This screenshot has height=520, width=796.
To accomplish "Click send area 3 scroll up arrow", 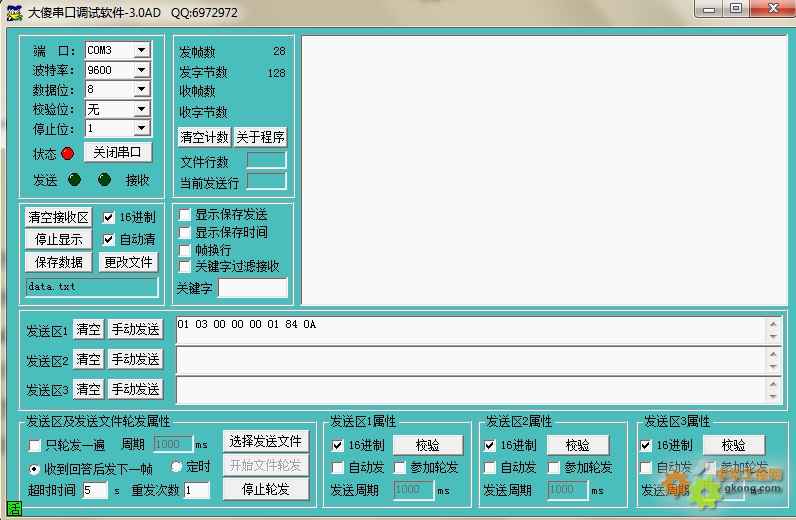I will pos(773,384).
